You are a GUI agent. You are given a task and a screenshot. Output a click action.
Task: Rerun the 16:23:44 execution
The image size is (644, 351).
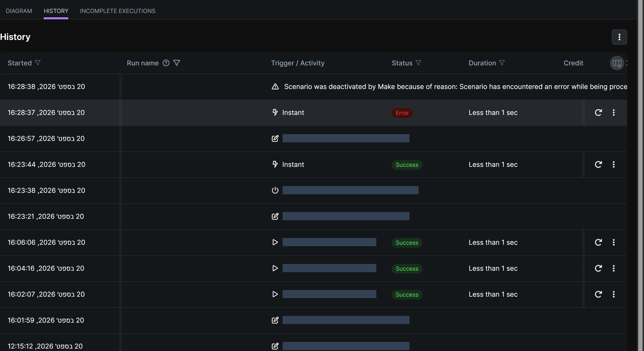pos(598,164)
